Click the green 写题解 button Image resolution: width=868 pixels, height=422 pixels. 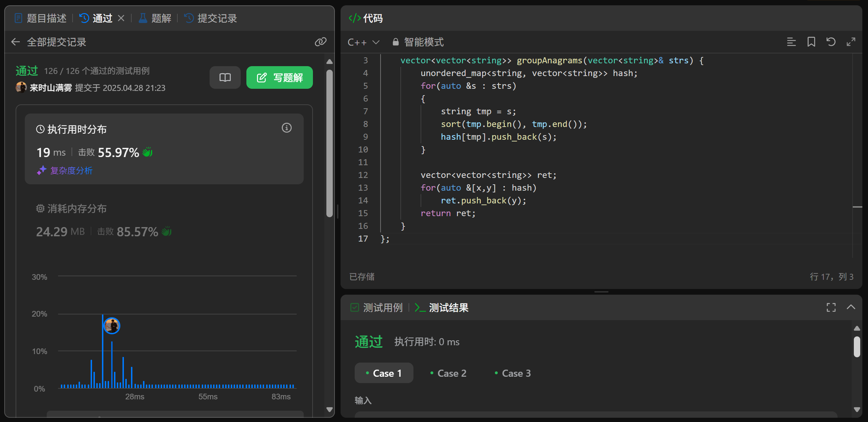(279, 77)
